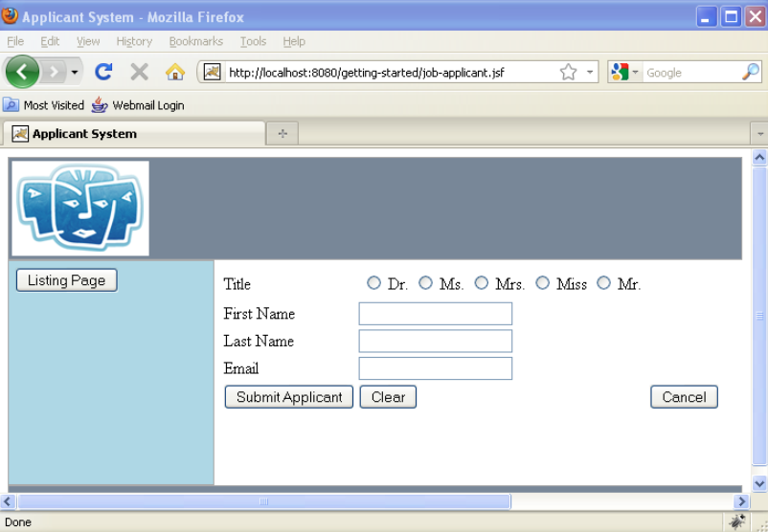
Task: Open the Bookmarks menu
Action: coord(195,41)
